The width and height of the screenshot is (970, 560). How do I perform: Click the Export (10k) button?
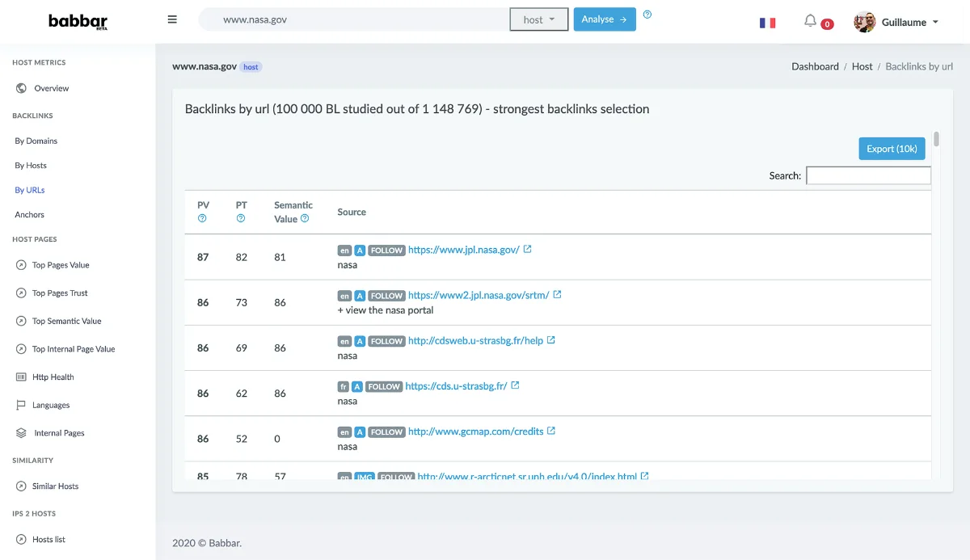(892, 149)
